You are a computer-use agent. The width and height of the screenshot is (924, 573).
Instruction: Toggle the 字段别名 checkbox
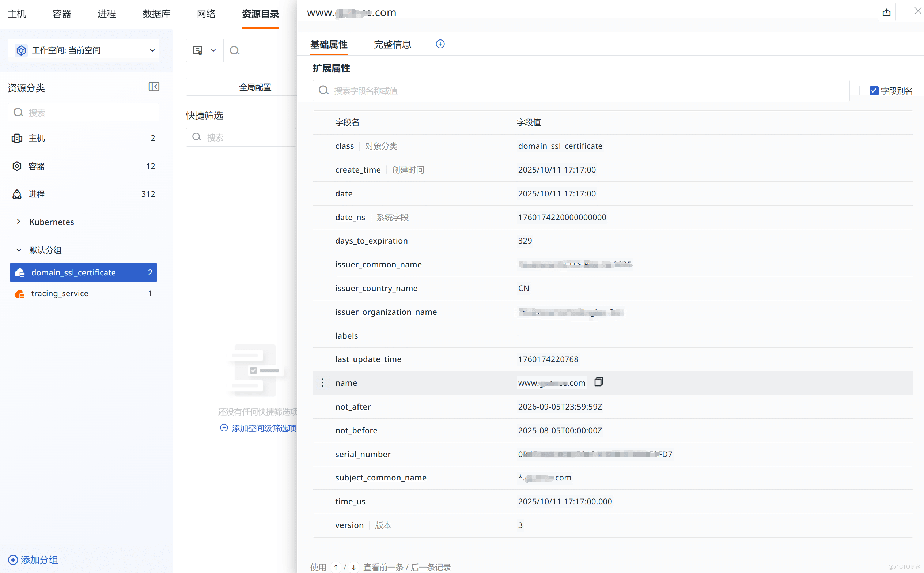coord(874,91)
